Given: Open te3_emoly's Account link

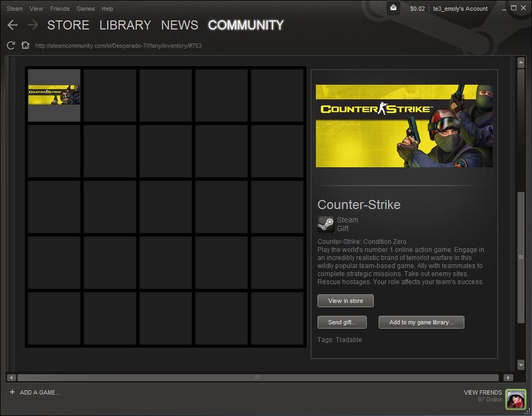Looking at the screenshot, I should pyautogui.click(x=460, y=9).
